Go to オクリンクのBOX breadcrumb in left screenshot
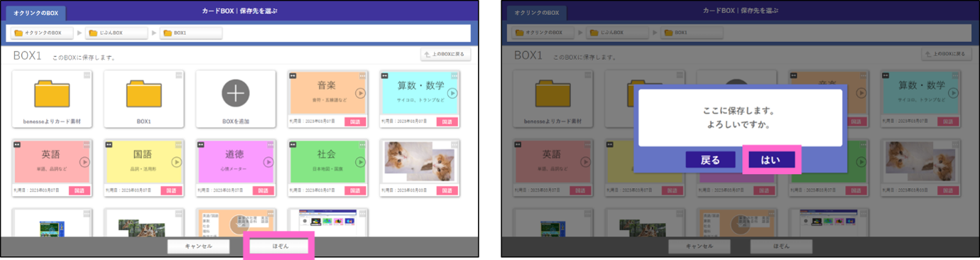This screenshot has height=260, width=980. point(42,33)
